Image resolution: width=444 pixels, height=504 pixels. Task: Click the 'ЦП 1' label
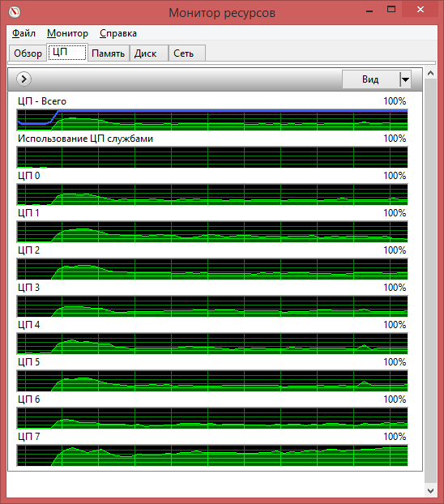point(29,213)
